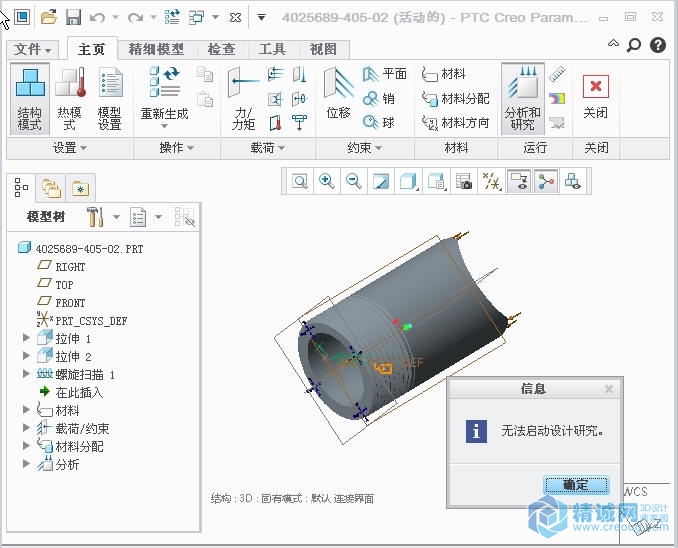Open 分析和研究 analyses and studies
The image size is (678, 548).
tap(522, 99)
